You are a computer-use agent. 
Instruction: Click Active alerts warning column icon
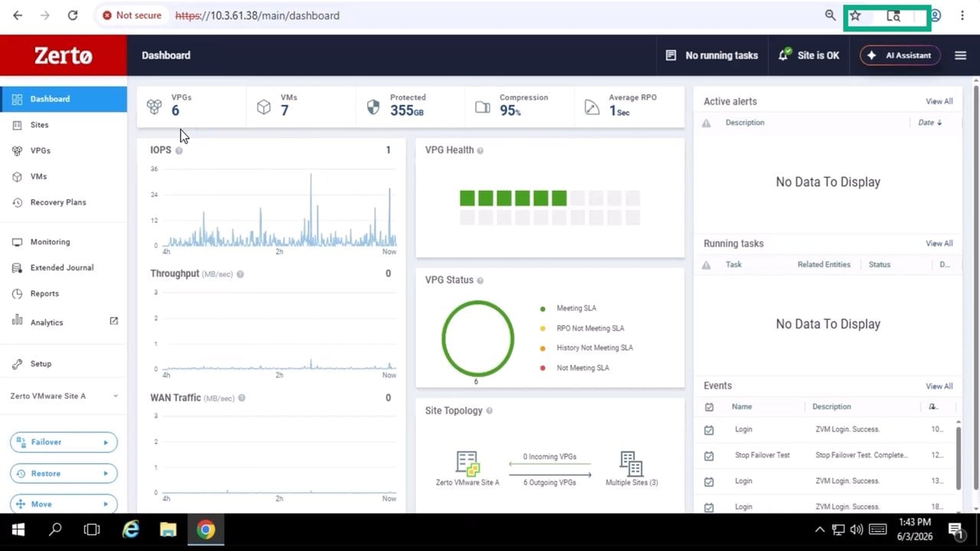point(707,123)
